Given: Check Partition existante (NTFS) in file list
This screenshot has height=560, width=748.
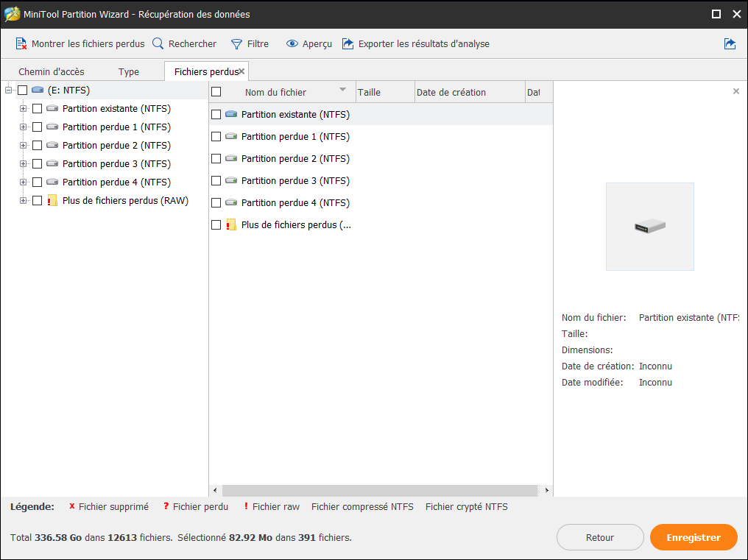Looking at the screenshot, I should point(216,115).
